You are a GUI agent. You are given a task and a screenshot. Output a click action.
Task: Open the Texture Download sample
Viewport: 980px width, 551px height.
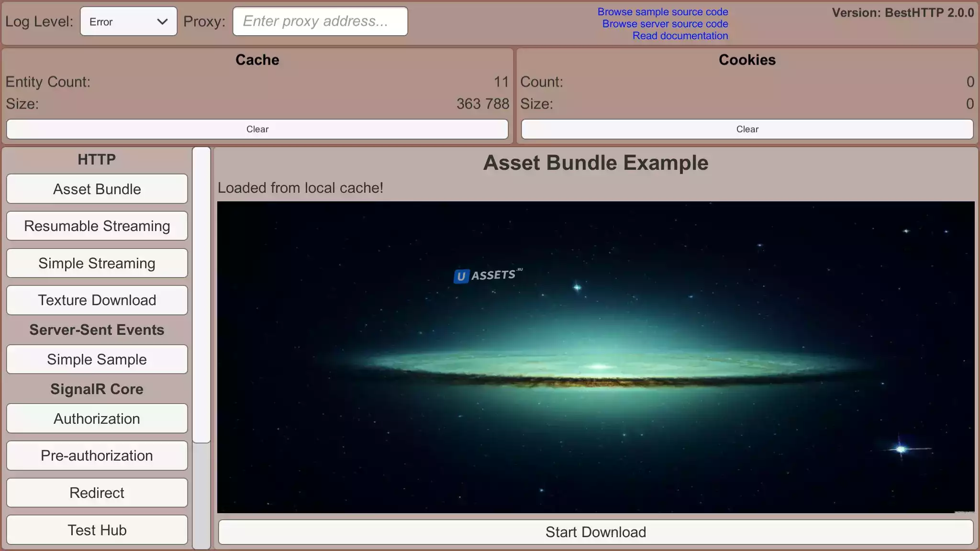97,300
